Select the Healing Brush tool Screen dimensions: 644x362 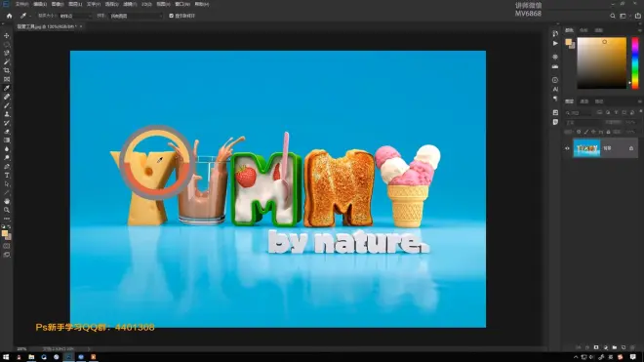click(x=7, y=97)
